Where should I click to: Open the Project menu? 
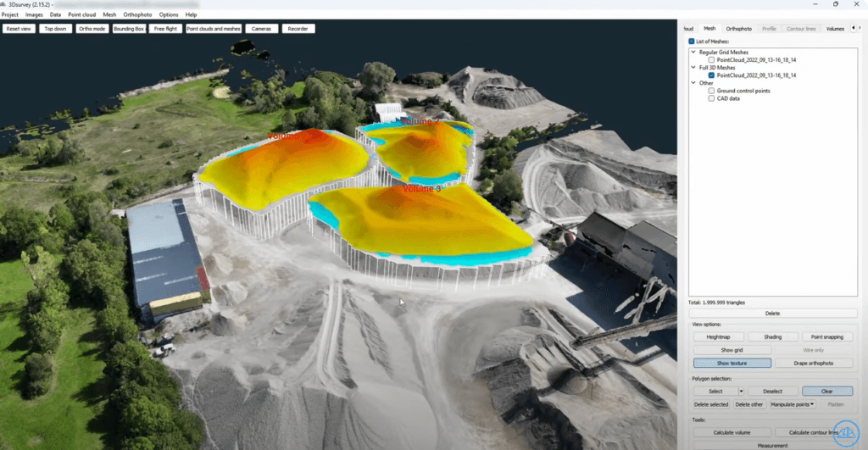(10, 15)
